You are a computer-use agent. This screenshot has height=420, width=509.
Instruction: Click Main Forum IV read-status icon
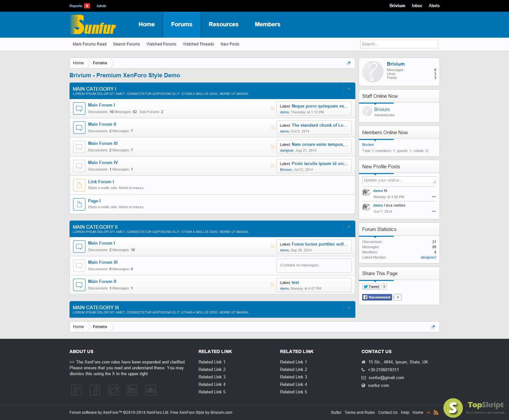(x=79, y=166)
